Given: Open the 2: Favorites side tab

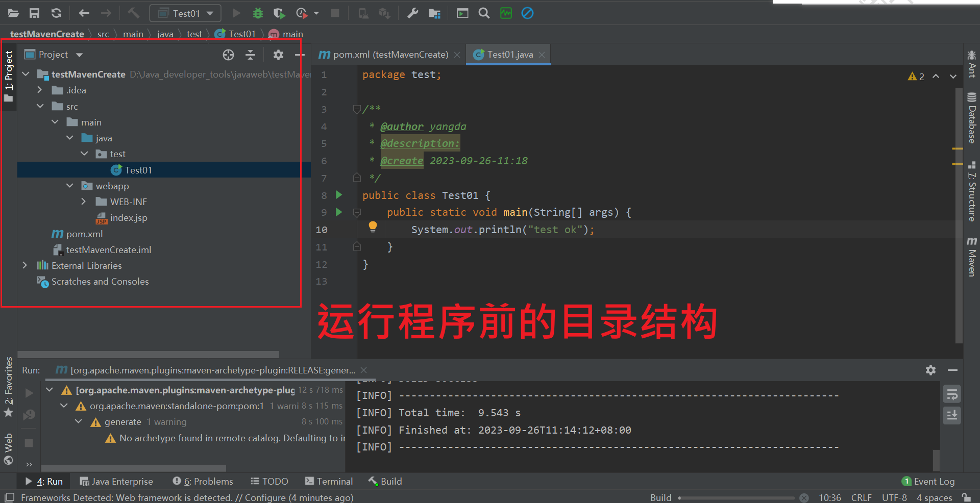Looking at the screenshot, I should point(9,387).
